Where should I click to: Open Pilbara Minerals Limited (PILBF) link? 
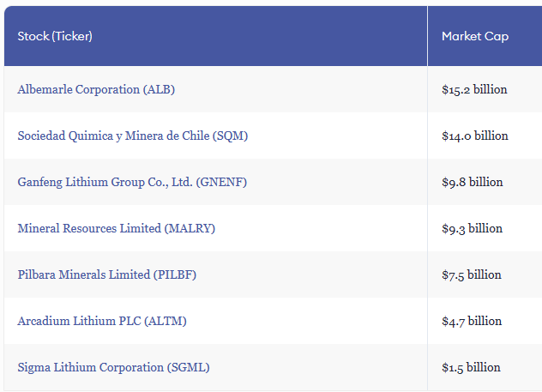(x=107, y=274)
